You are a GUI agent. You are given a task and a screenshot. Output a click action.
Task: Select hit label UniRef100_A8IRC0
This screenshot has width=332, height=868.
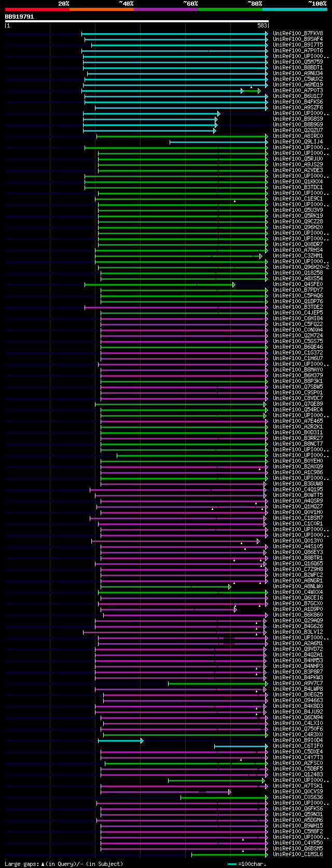point(298,136)
